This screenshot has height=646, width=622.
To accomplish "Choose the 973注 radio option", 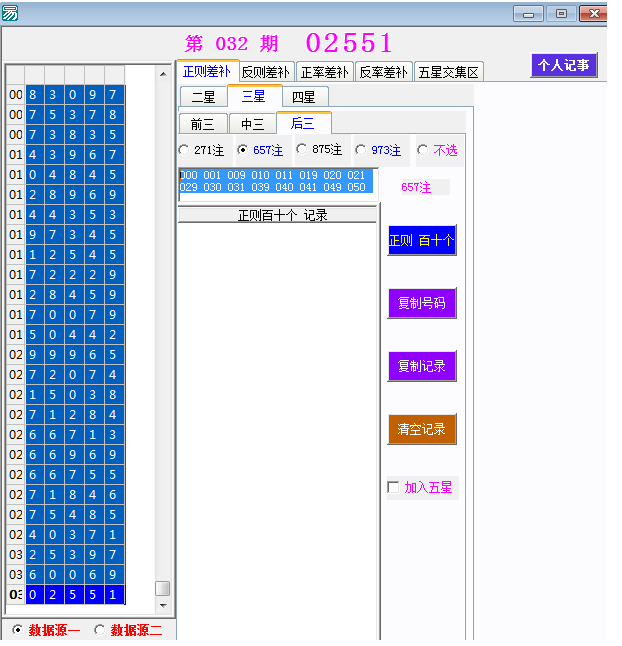I will click(x=360, y=150).
